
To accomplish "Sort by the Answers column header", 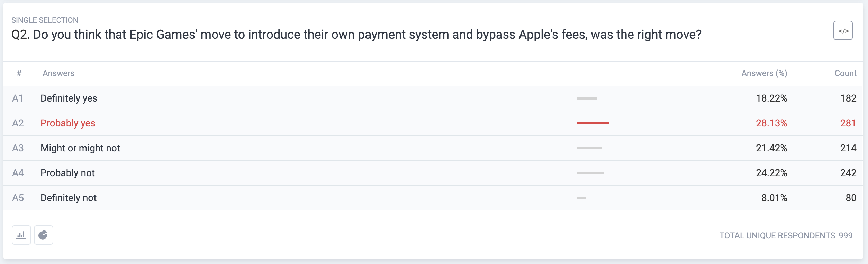I will [x=58, y=73].
